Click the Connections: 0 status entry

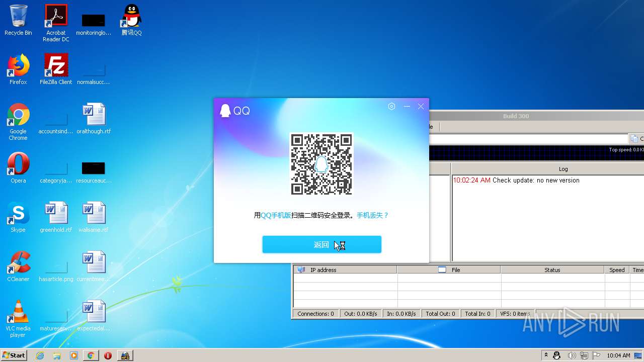(x=315, y=314)
